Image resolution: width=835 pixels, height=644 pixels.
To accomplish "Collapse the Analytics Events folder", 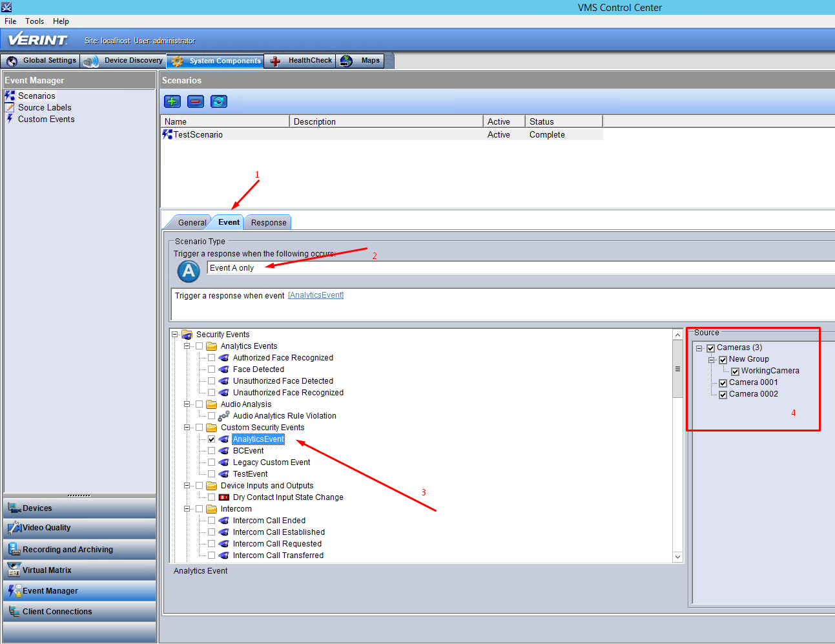I will tap(187, 346).
